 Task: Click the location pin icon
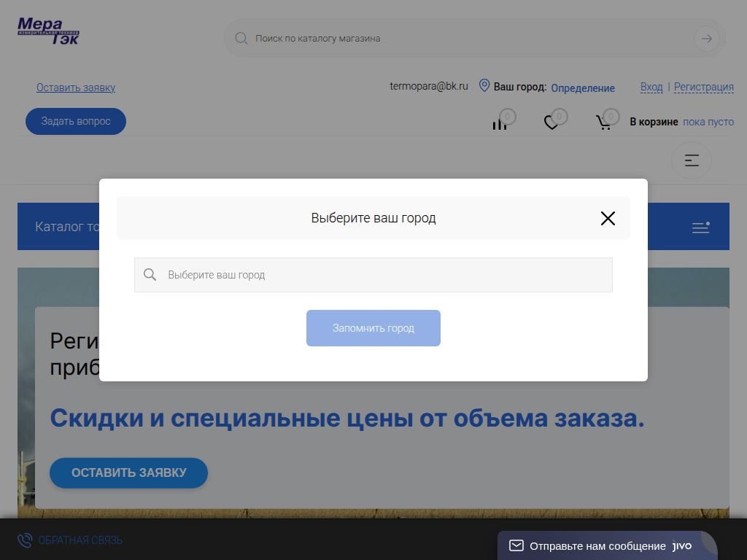(x=484, y=86)
